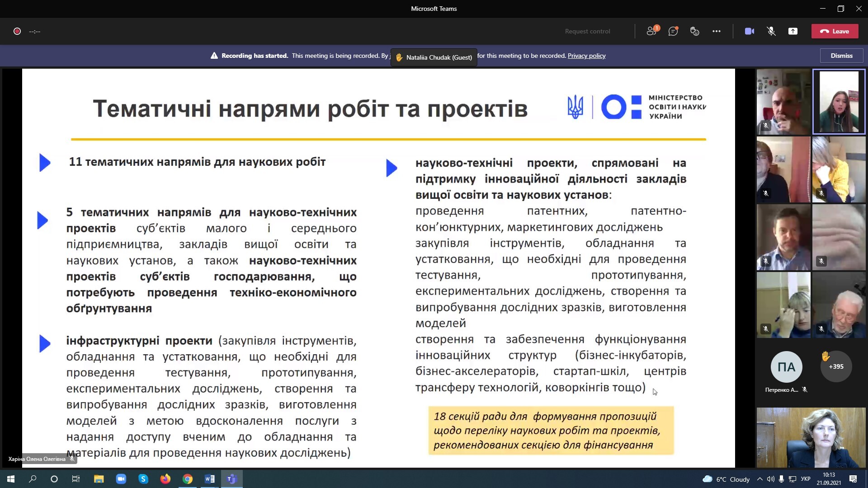
Task: Open the meeting chat
Action: (x=673, y=31)
